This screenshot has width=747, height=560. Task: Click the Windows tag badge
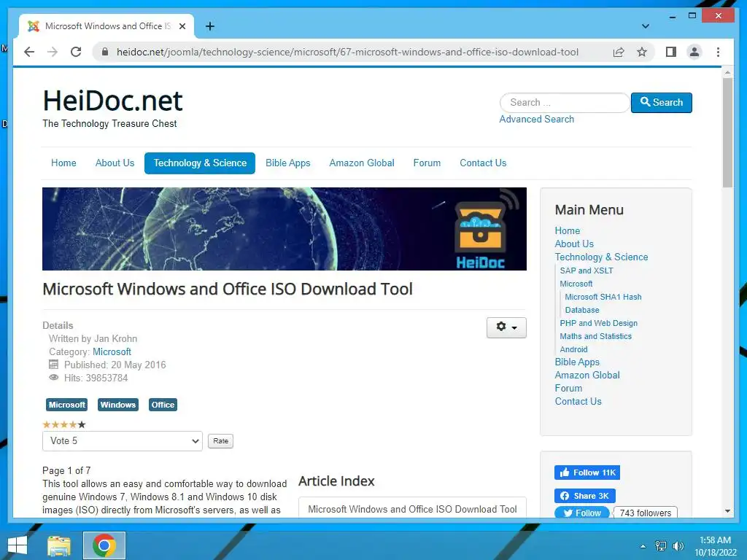point(117,405)
